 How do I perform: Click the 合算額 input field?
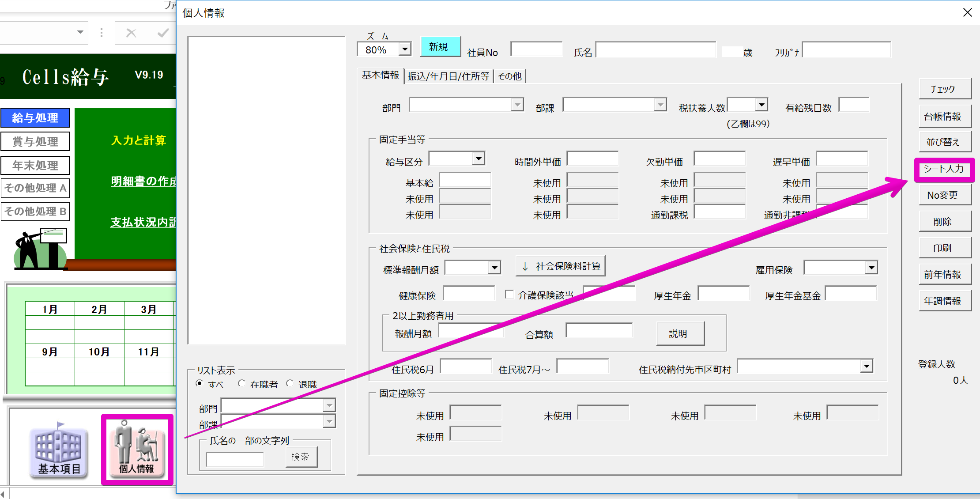599,331
